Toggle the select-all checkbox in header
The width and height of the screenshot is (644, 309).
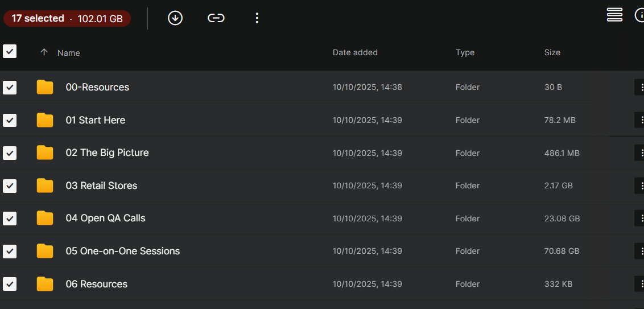10,51
